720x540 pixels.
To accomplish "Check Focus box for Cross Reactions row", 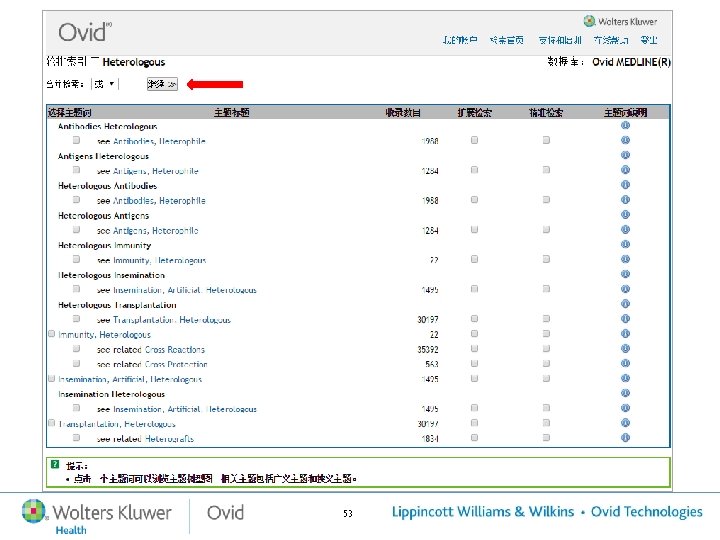I will (546, 349).
